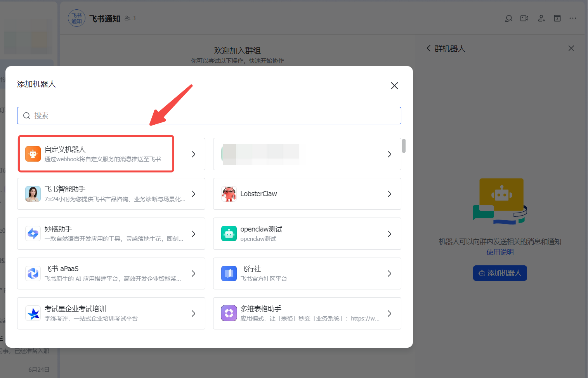This screenshot has width=588, height=378.
Task: Click the custom robot orange icon
Action: coord(33,154)
